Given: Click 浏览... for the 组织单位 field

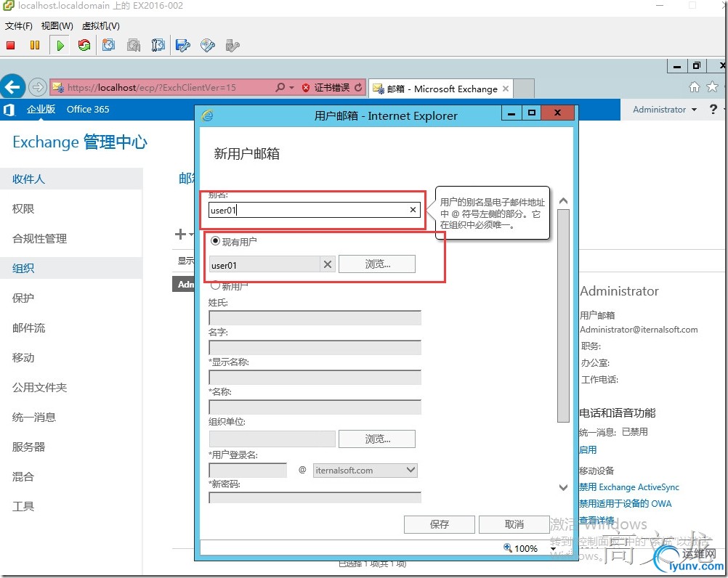Looking at the screenshot, I should click(377, 439).
